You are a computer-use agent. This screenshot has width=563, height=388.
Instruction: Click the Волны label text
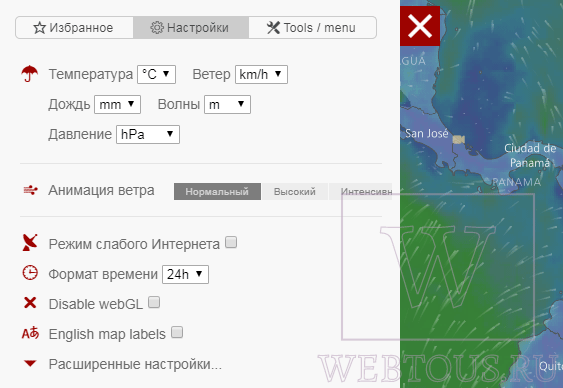(179, 104)
